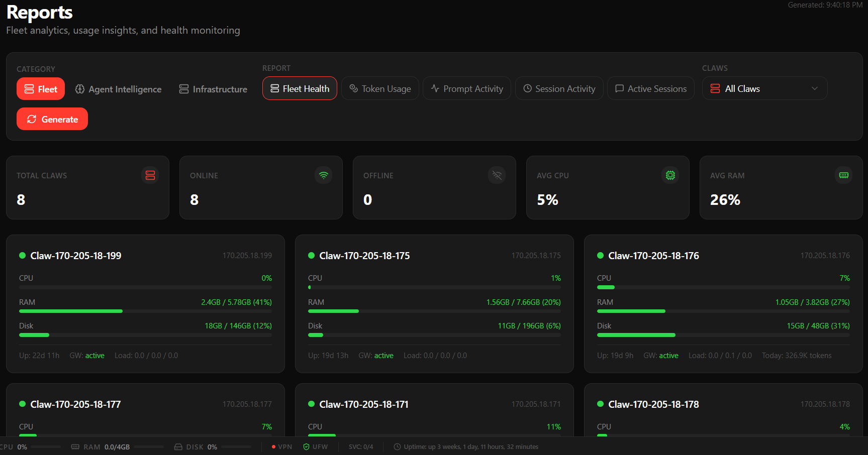This screenshot has width=868, height=455.
Task: Click the "Generated: 9:40:18 PM" timestamp
Action: click(825, 5)
